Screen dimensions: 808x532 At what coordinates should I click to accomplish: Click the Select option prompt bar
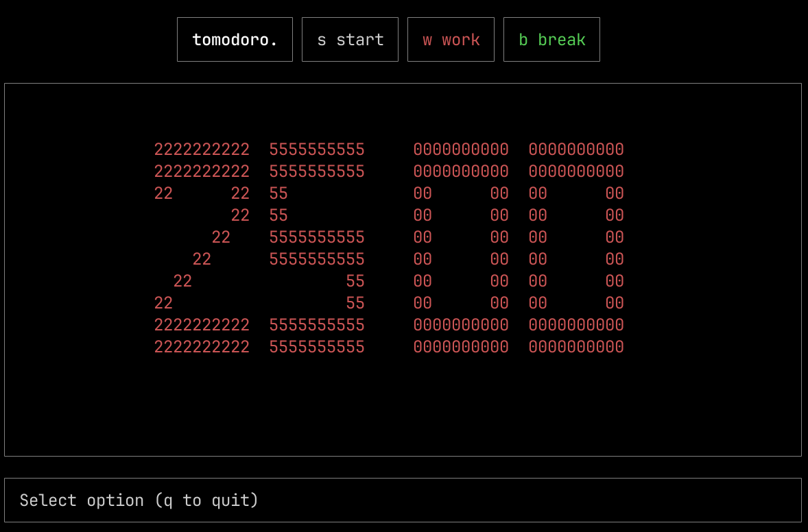point(403,500)
